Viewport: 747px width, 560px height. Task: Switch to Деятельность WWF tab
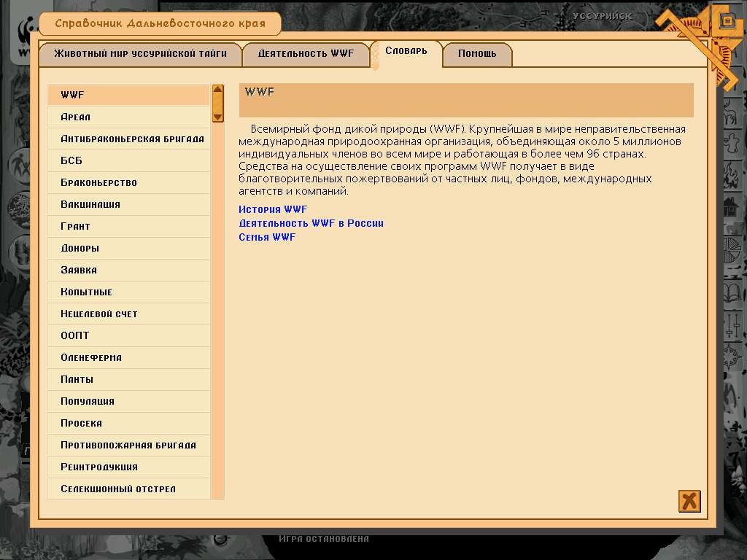click(x=306, y=54)
